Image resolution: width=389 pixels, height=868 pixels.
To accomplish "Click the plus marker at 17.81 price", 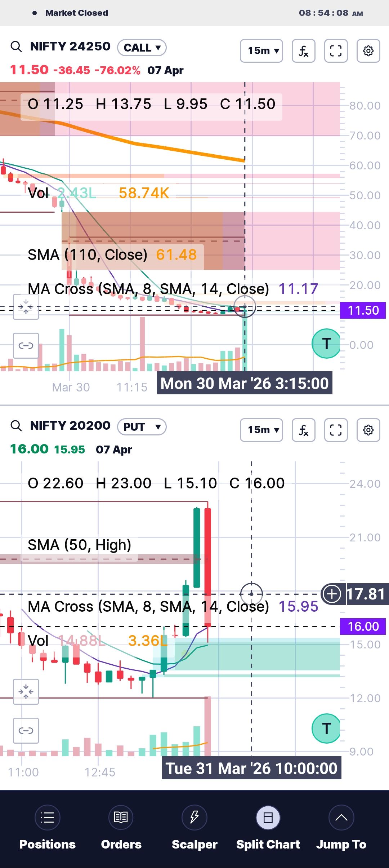I will [332, 594].
